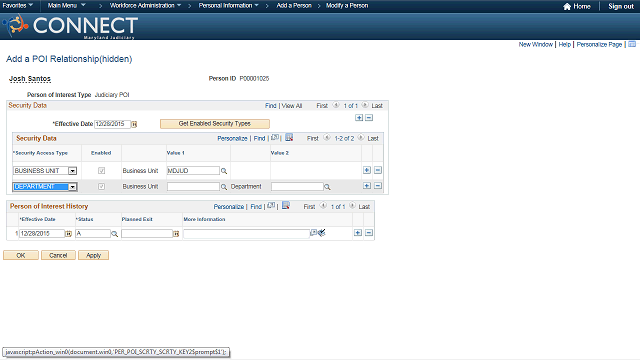Delete the Person of Interest History row
The width and height of the screenshot is (640, 360).
tap(369, 233)
